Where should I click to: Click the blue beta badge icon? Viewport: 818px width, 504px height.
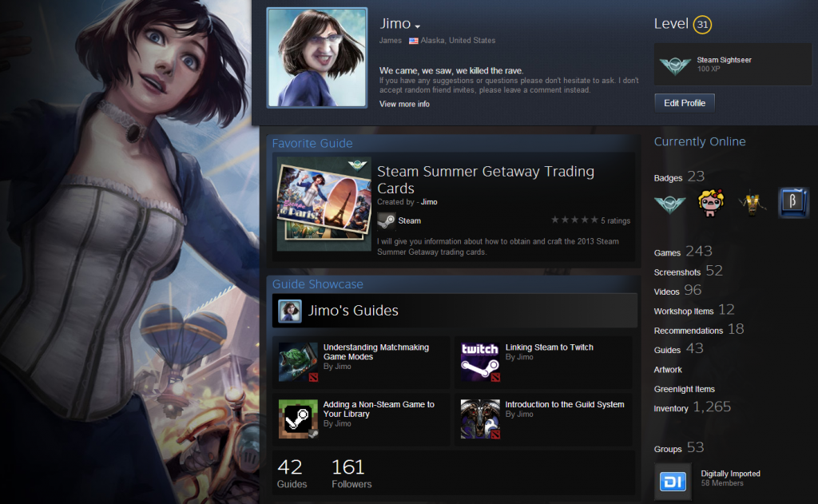pyautogui.click(x=793, y=204)
